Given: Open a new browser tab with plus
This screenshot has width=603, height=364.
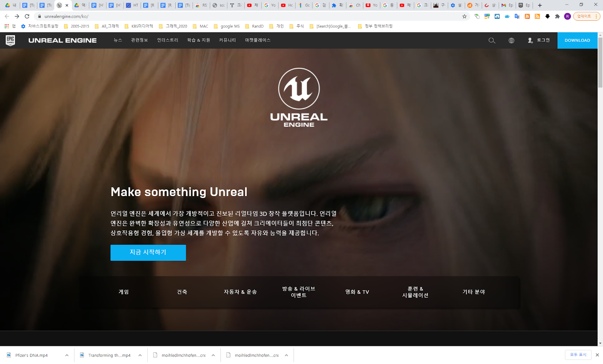Looking at the screenshot, I should pos(540,5).
